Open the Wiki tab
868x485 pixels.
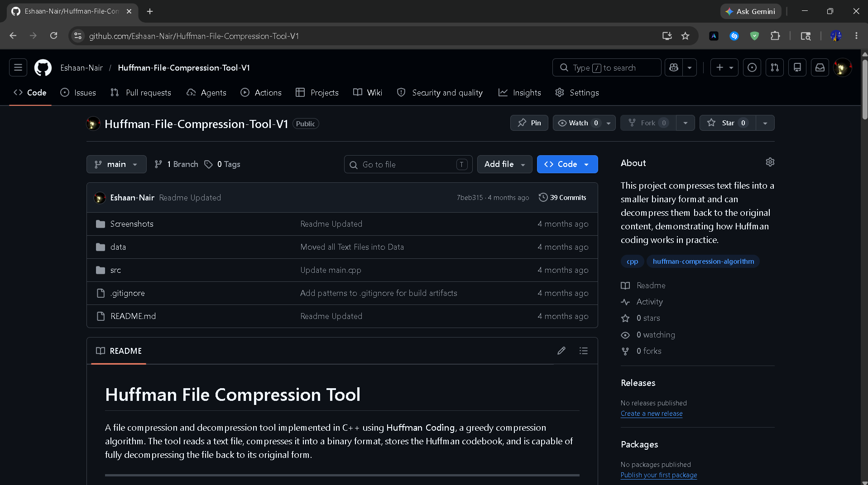tap(368, 92)
